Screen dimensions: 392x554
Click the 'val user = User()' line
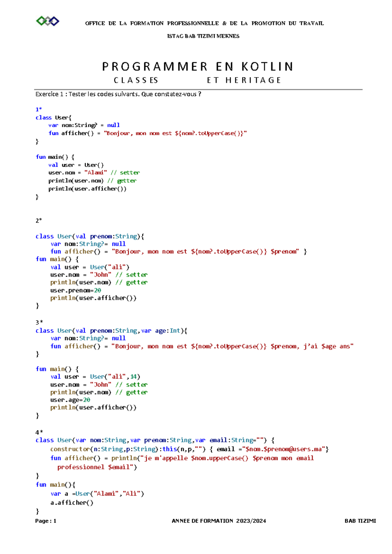[76, 165]
